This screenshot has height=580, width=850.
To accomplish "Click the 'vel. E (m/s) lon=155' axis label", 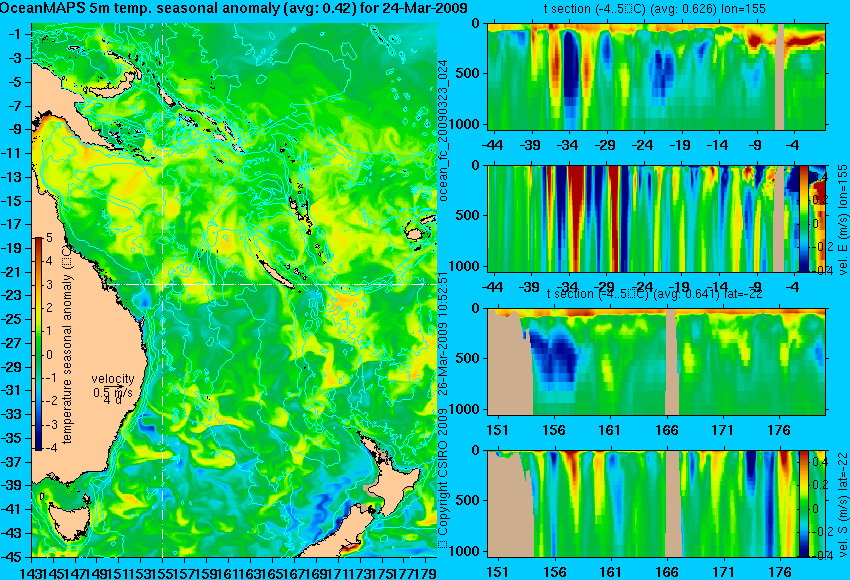I will pos(842,220).
